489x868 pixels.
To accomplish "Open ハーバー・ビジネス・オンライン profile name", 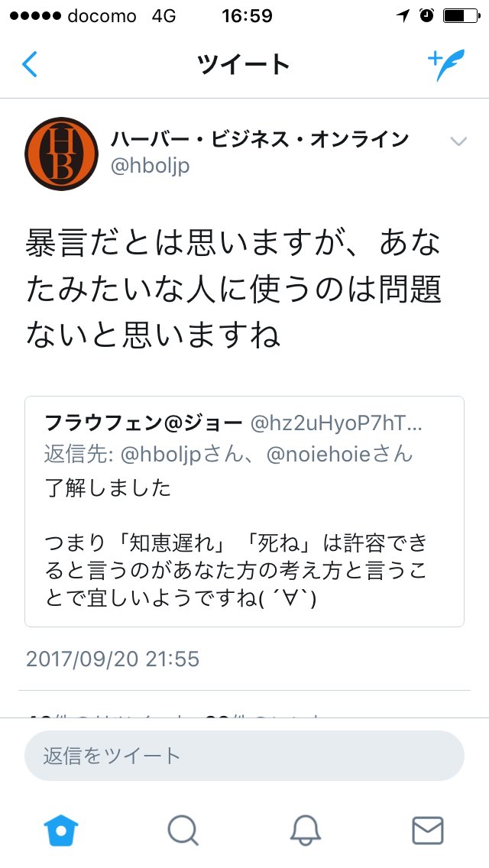I will [x=260, y=140].
